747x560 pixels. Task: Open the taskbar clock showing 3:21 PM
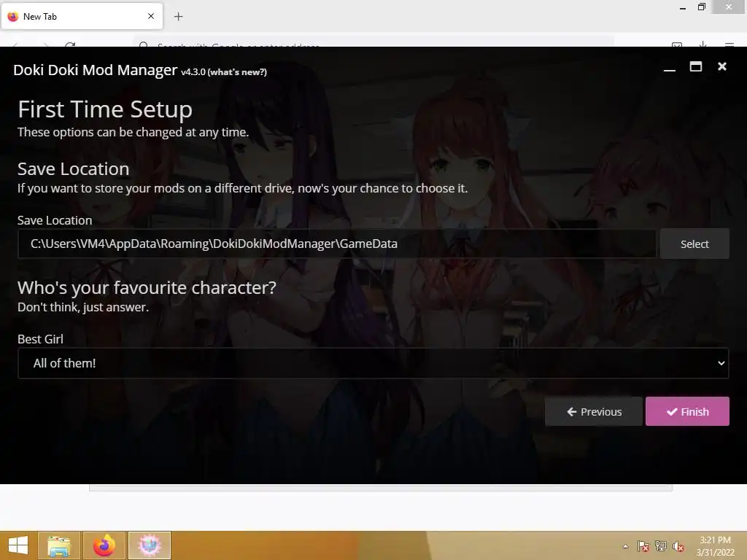coord(715,546)
